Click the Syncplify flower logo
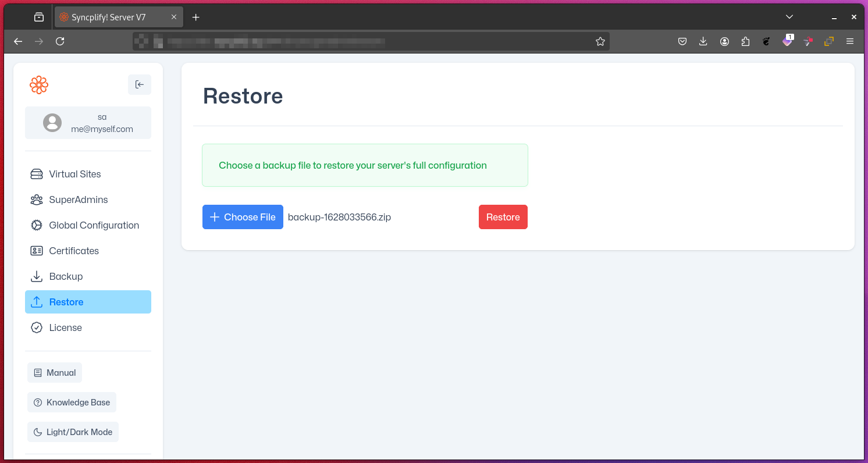Image resolution: width=868 pixels, height=463 pixels. coord(38,84)
